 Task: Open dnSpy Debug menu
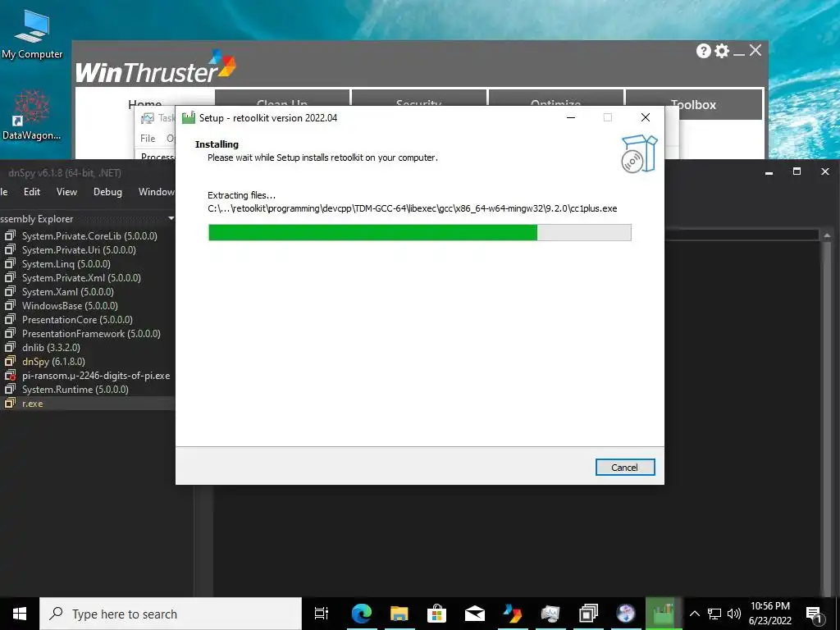click(107, 192)
